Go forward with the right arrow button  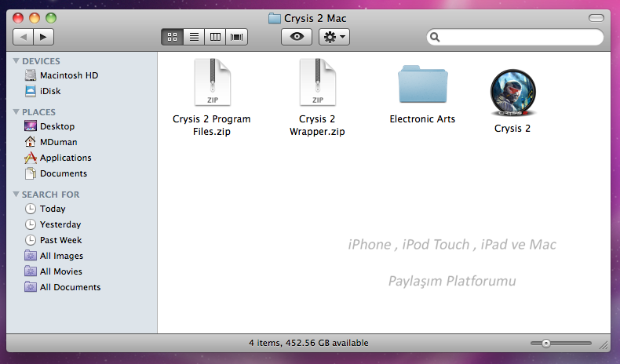point(43,37)
